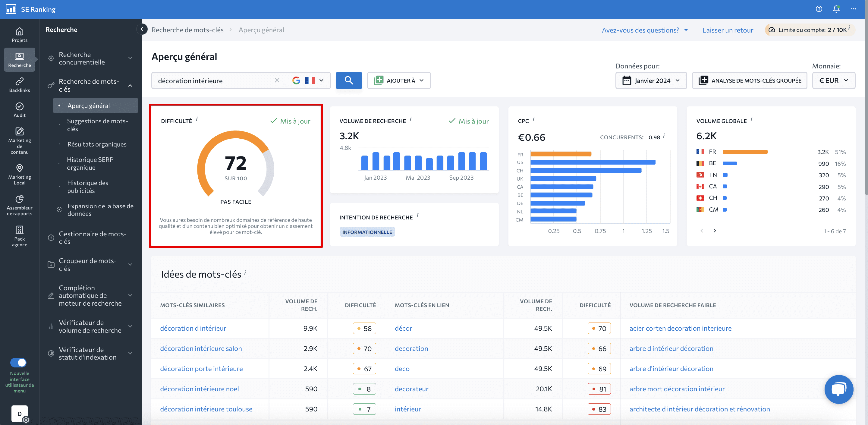Click the Intention de recherche info icon

pyautogui.click(x=417, y=215)
